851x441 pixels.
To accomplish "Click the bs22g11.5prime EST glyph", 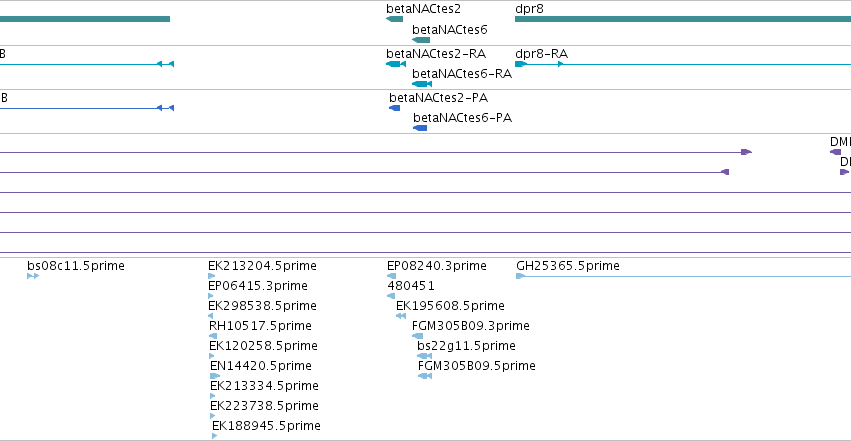I will coord(424,356).
